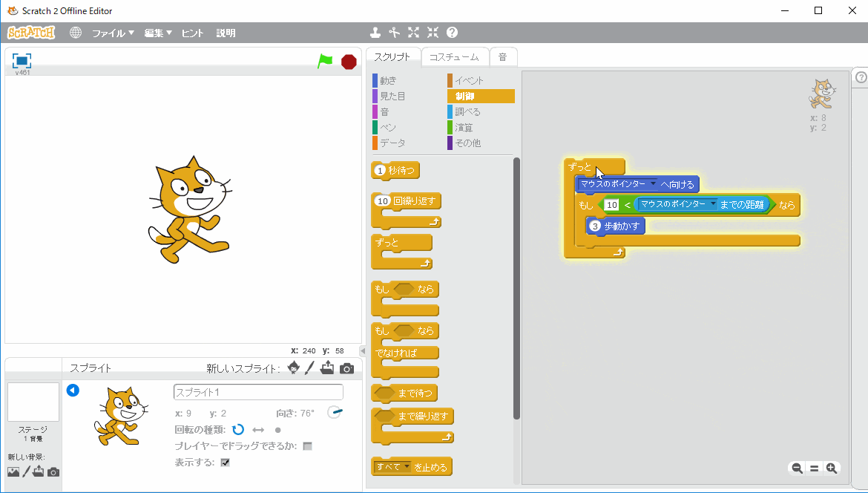868x493 pixels.
Task: Open the ファイル menu
Action: pos(113,33)
